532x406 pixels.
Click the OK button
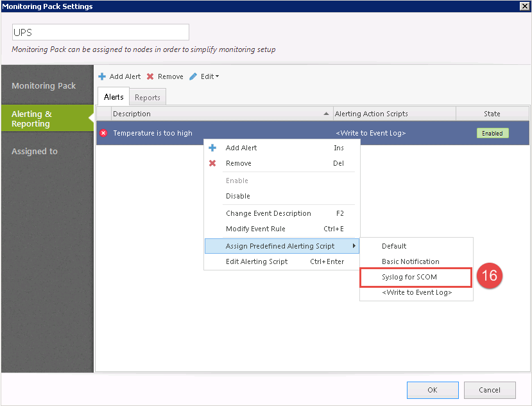[x=433, y=390]
